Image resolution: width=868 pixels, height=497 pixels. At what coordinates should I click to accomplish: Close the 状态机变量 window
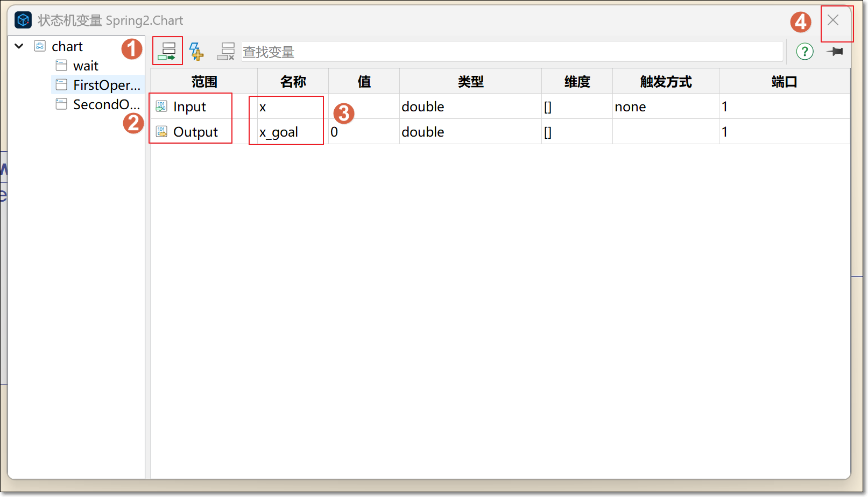pyautogui.click(x=833, y=20)
